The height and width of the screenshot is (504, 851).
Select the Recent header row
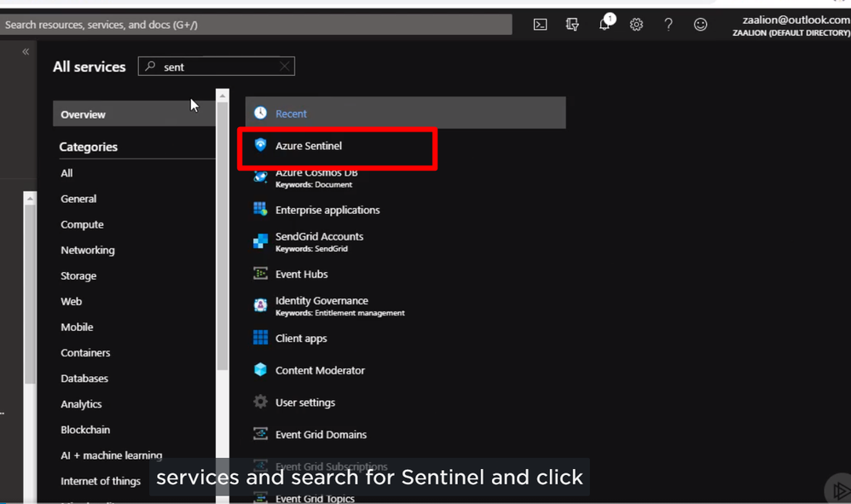(405, 113)
